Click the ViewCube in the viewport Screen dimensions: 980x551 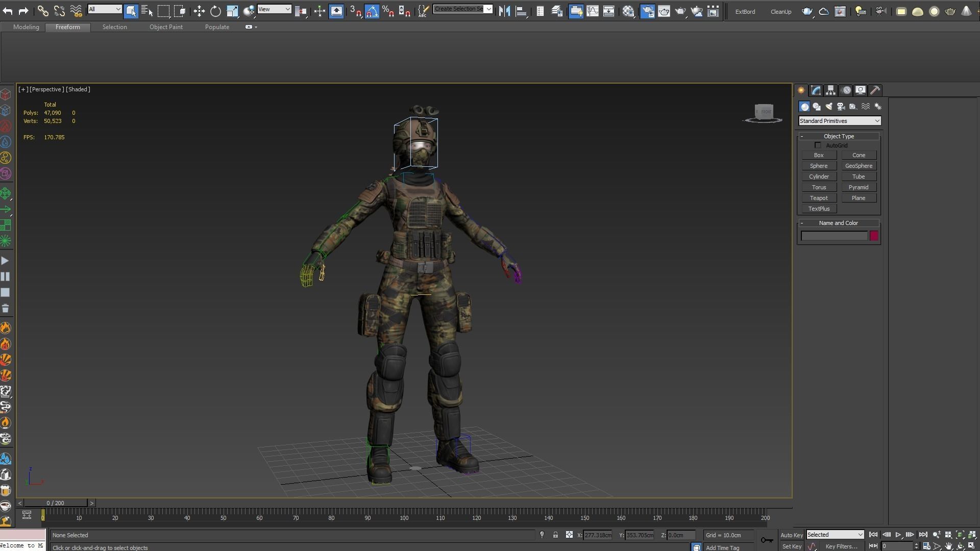[x=763, y=113]
